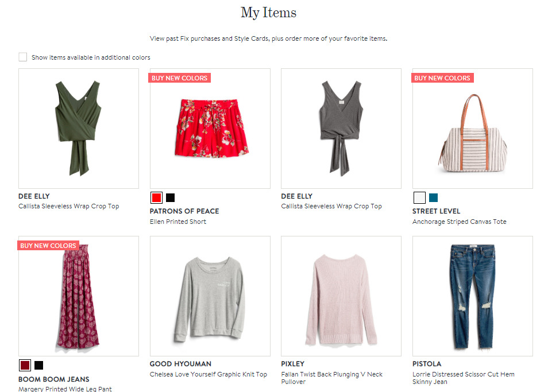The height and width of the screenshot is (392, 548).
Task: View the pink Pixley pullover photo
Action: pyautogui.click(x=341, y=296)
